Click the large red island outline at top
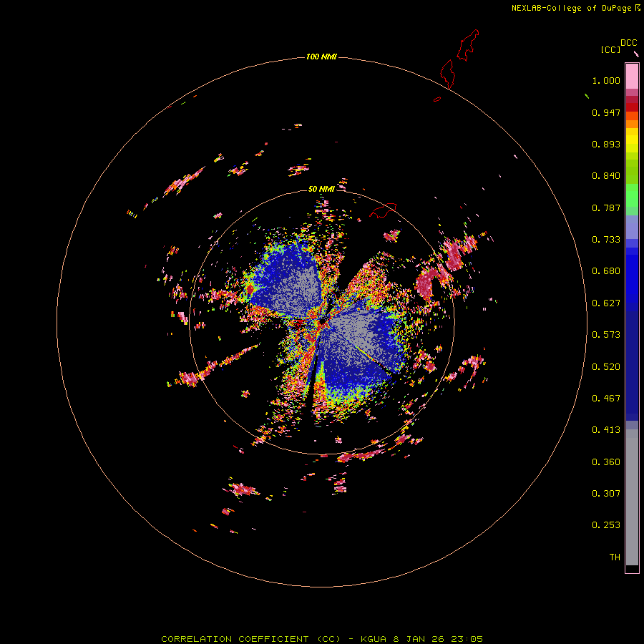The width and height of the screenshot is (644, 644). pos(468,45)
